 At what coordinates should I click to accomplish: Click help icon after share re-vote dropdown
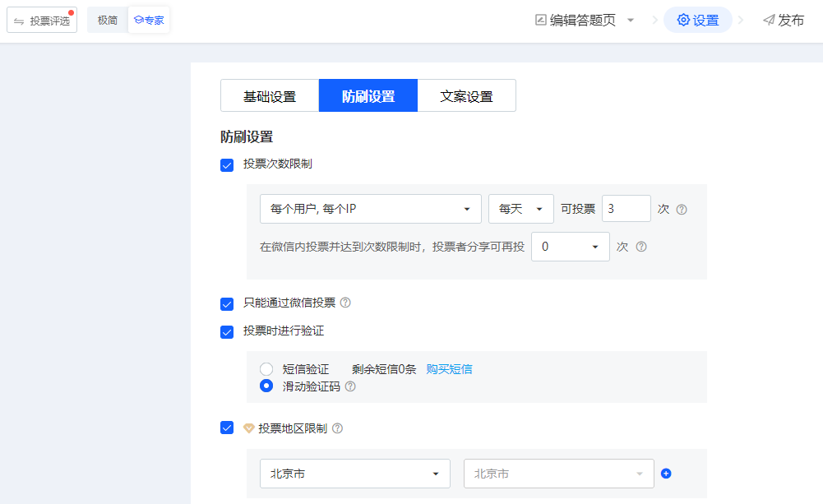pyautogui.click(x=641, y=247)
